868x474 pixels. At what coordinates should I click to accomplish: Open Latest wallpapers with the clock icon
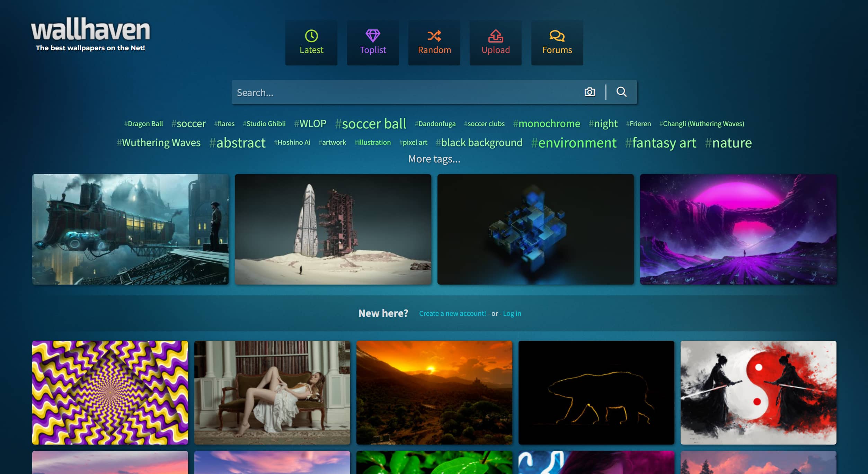(x=311, y=36)
